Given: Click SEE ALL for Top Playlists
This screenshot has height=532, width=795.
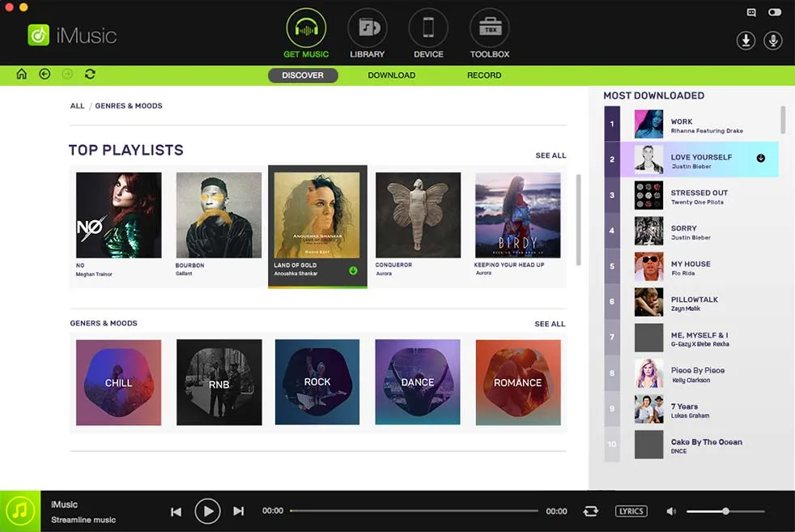Looking at the screenshot, I should [551, 155].
